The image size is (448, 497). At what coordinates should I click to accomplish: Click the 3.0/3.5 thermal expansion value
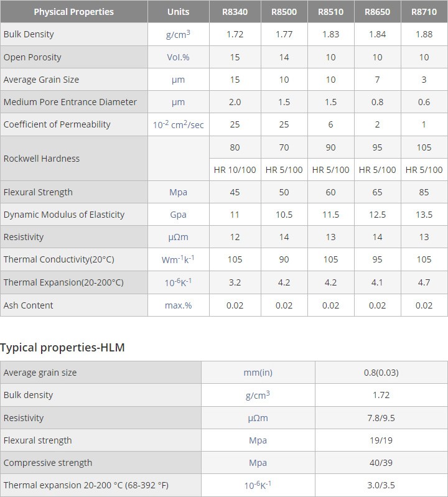pos(381,485)
